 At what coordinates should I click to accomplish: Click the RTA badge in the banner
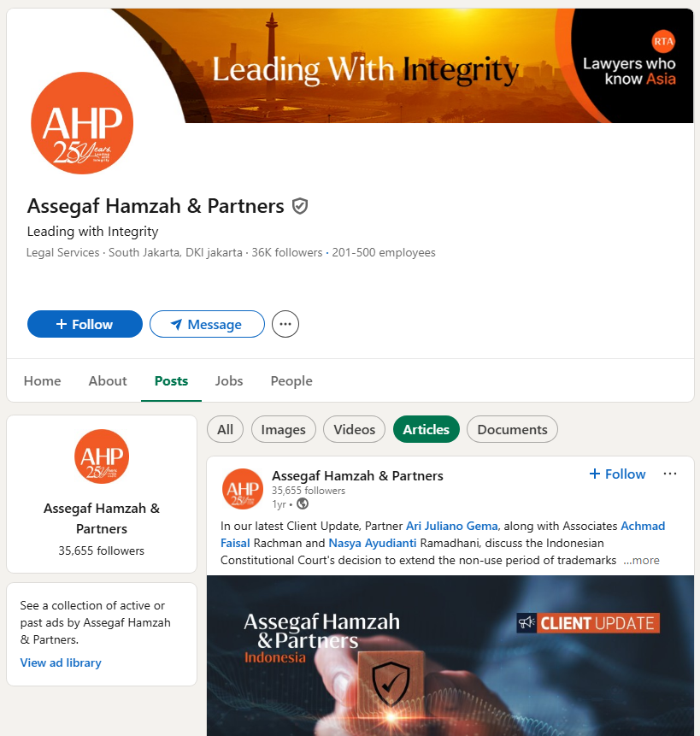tap(663, 41)
